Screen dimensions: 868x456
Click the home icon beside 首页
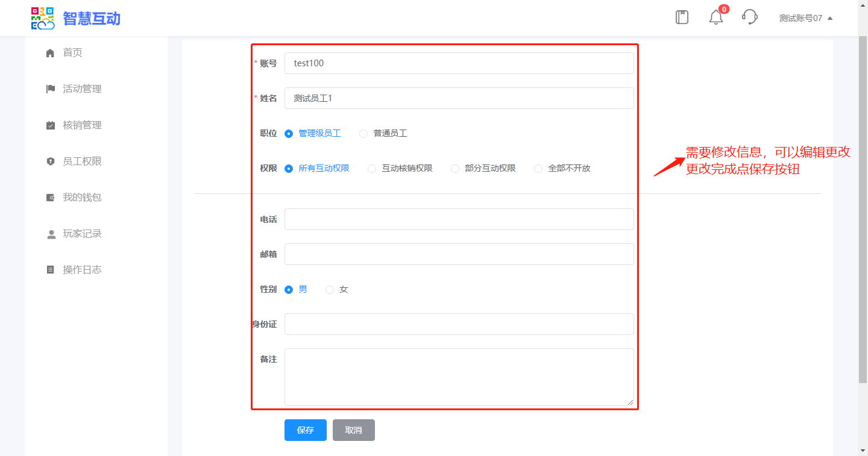click(51, 53)
